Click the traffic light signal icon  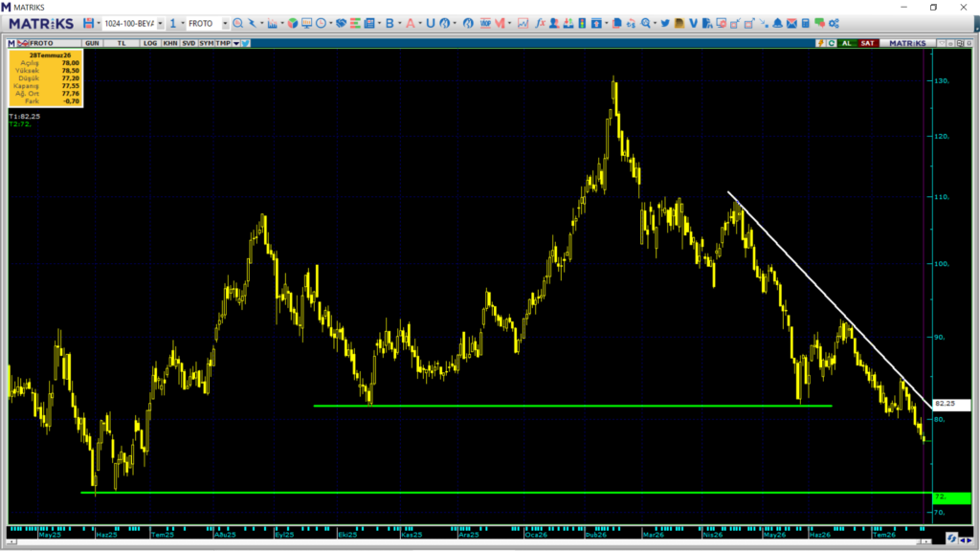582,23
